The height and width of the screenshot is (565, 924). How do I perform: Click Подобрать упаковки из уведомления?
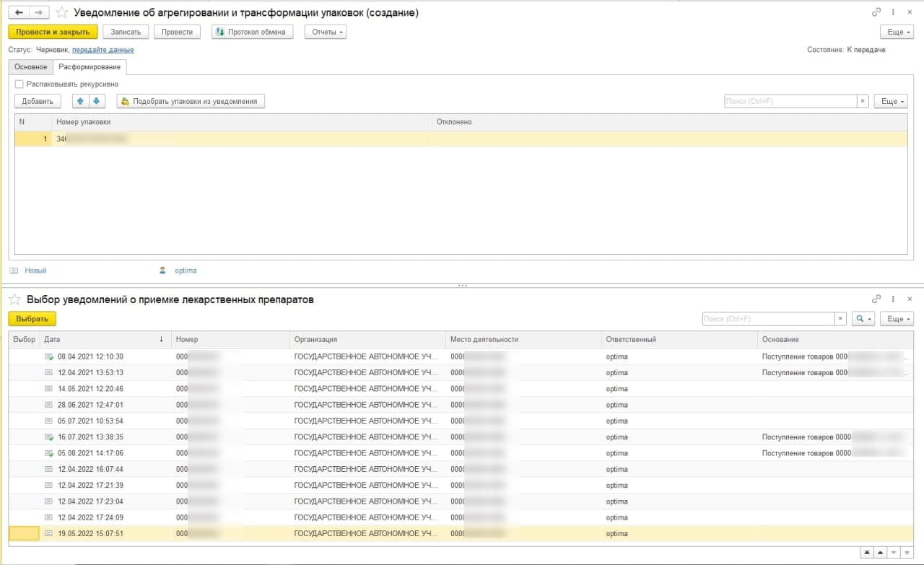(191, 101)
